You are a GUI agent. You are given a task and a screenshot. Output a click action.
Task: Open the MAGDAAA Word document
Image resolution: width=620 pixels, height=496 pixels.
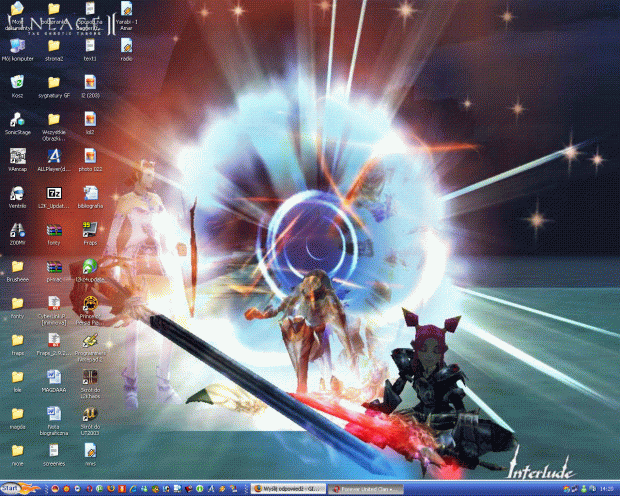(54, 379)
